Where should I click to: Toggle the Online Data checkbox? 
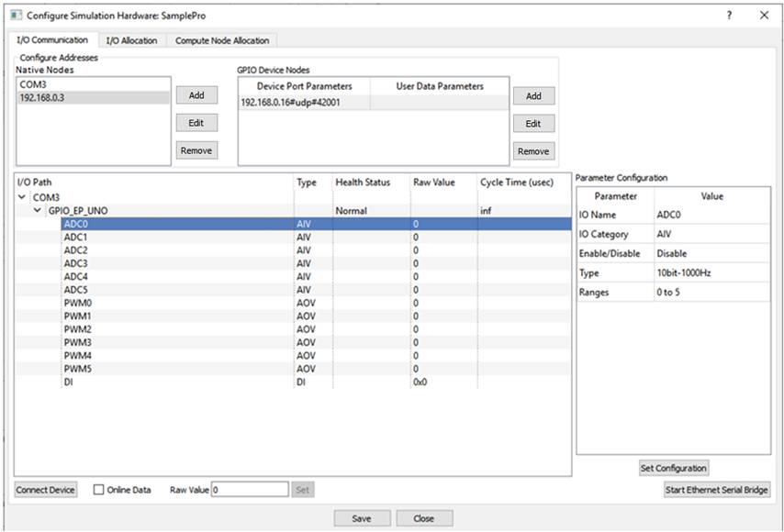pos(99,490)
